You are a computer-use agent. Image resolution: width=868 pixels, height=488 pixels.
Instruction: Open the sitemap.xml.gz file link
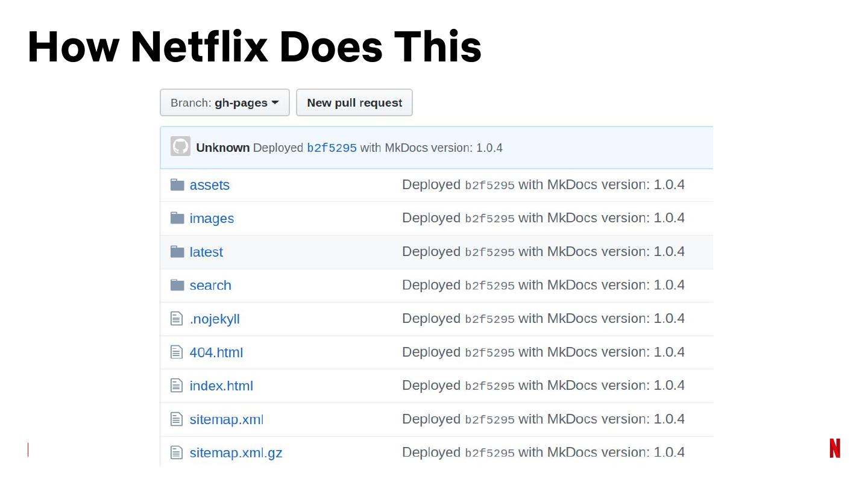(x=236, y=452)
